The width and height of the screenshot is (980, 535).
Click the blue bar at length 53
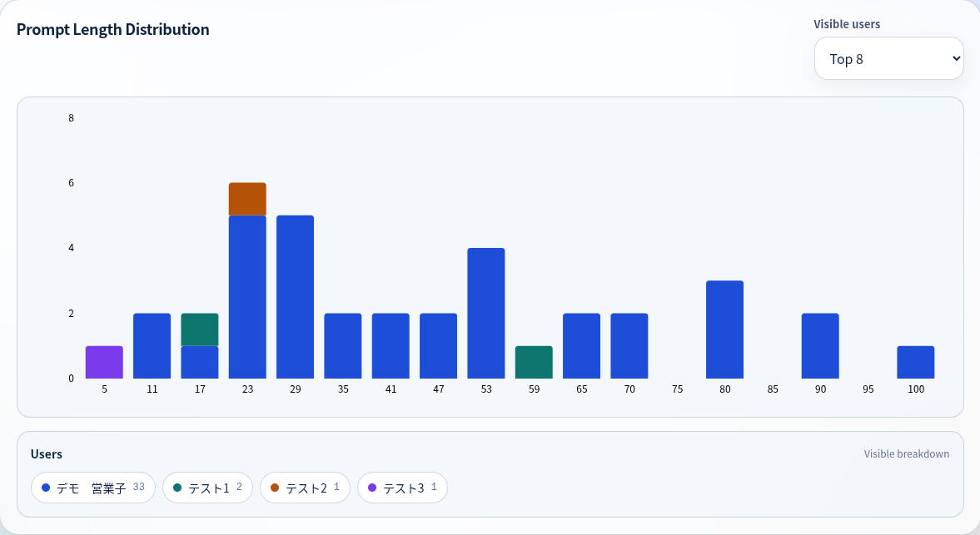486,314
